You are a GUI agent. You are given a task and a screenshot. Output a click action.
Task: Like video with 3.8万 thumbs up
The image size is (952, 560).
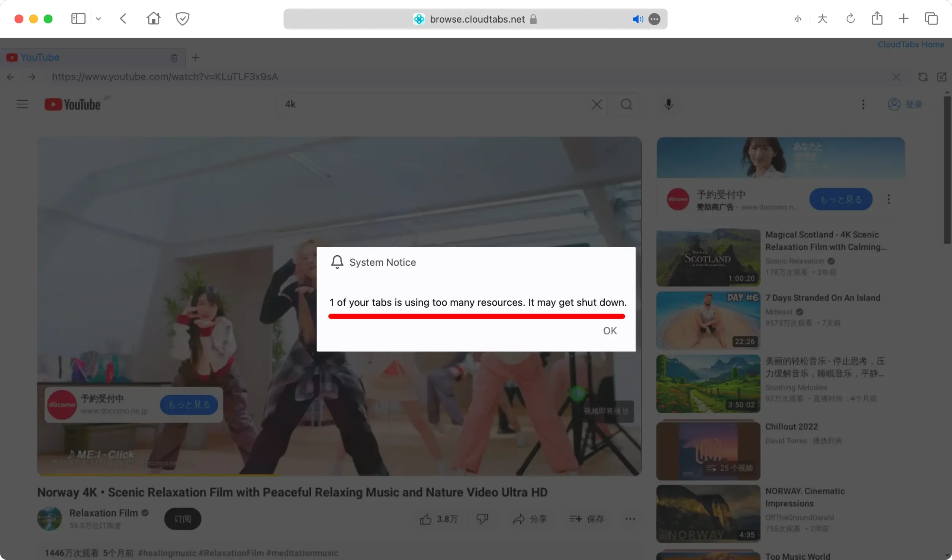(438, 519)
